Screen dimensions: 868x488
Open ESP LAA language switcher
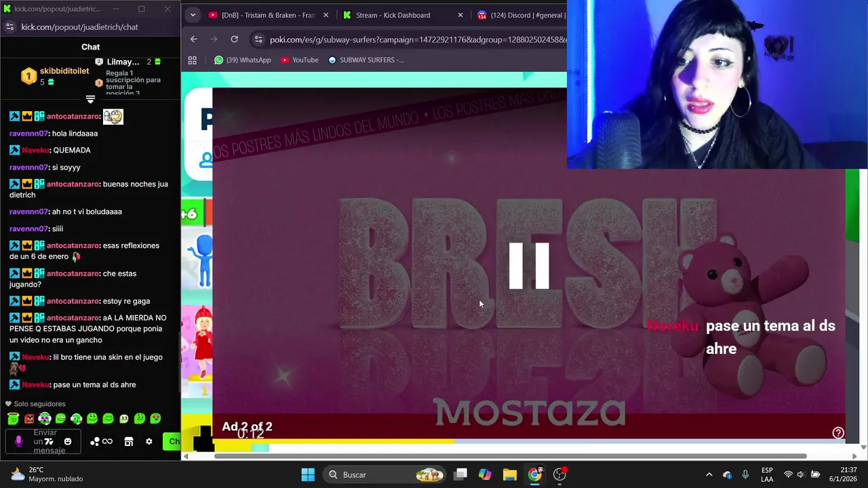click(767, 474)
